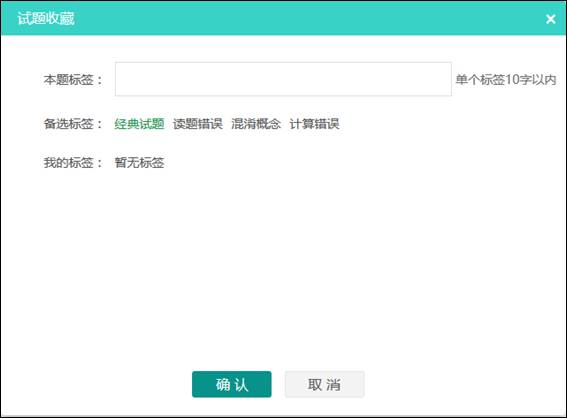Click the gray 取消 cancel button
The height and width of the screenshot is (418, 567).
pos(324,384)
